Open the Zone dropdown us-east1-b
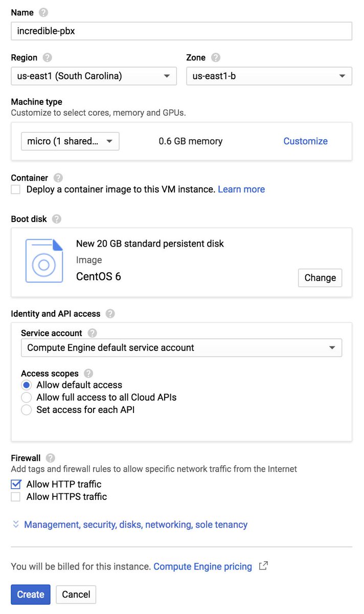The height and width of the screenshot is (614, 364). pyautogui.click(x=269, y=76)
